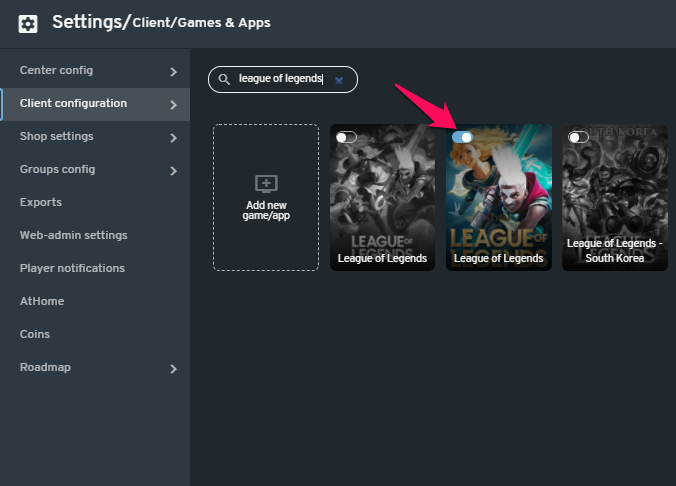Open the AtHome section
This screenshot has height=486, width=676.
[95, 301]
